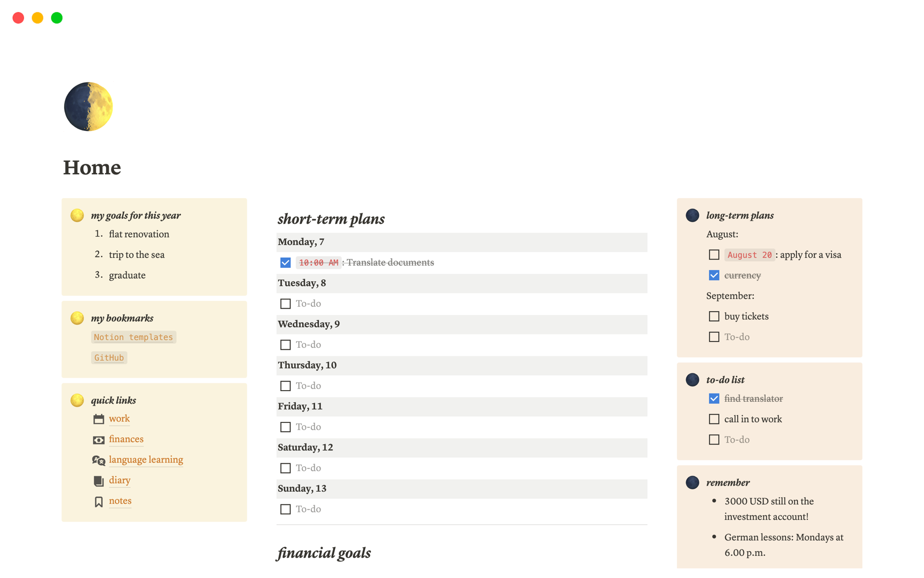Click the speech bubbles language learning icon
Viewport: 924px width, 578px height.
click(99, 460)
